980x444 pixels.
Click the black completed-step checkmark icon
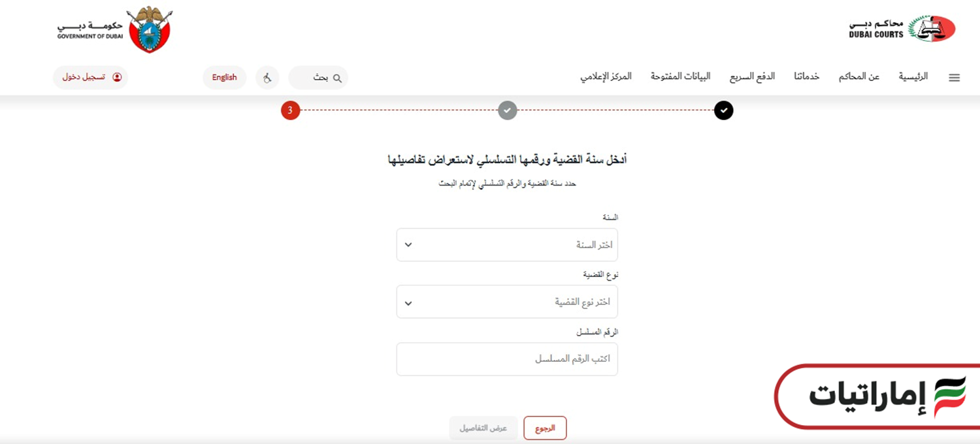coord(723,110)
